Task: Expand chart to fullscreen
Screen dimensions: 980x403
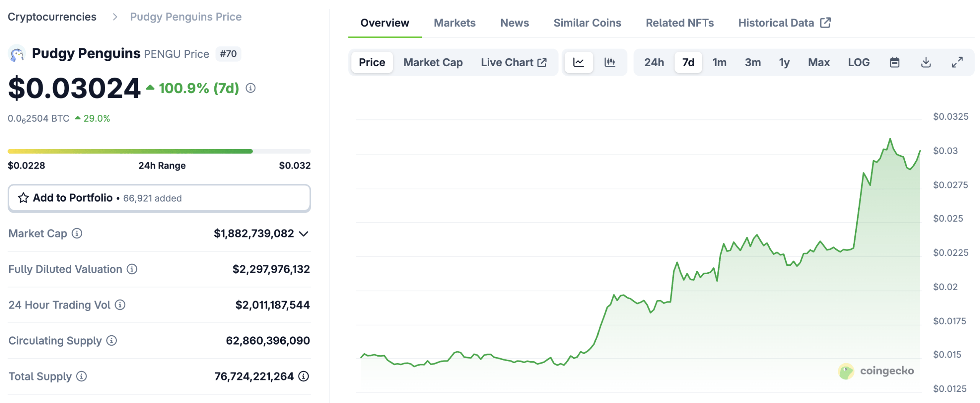Action: [x=957, y=62]
